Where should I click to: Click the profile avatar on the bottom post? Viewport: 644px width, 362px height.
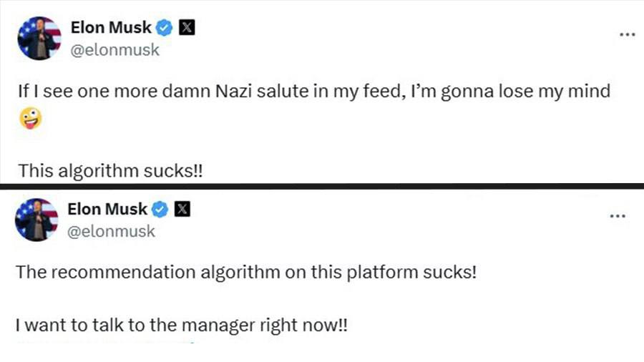click(x=36, y=220)
